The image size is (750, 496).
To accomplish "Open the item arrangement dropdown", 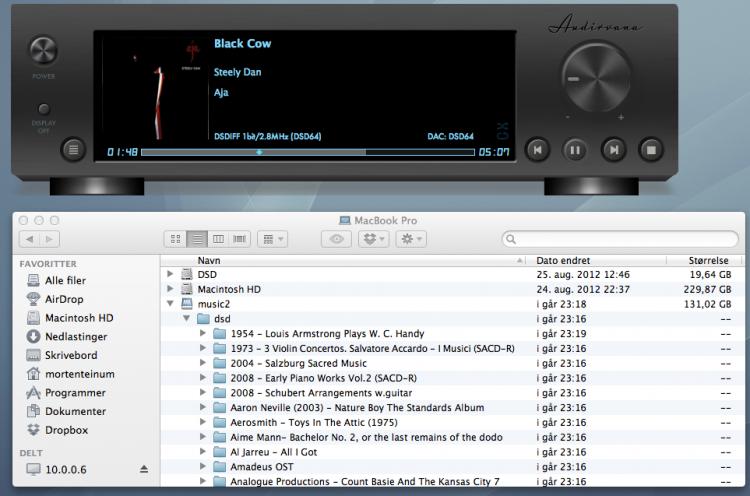I will [273, 239].
